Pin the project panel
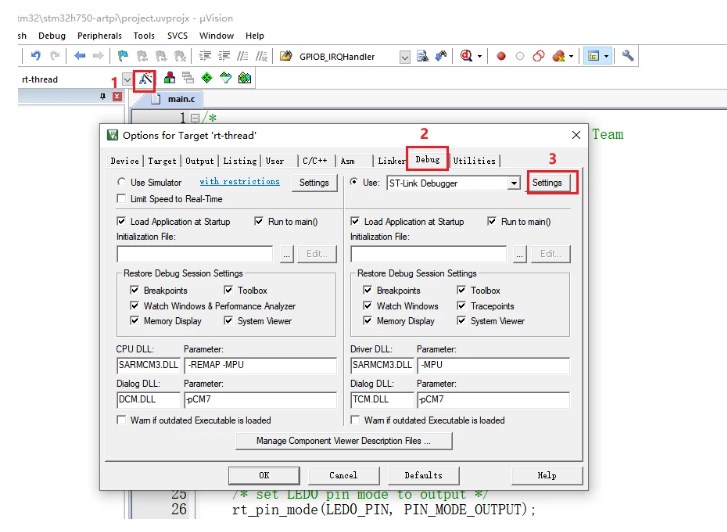 103,96
